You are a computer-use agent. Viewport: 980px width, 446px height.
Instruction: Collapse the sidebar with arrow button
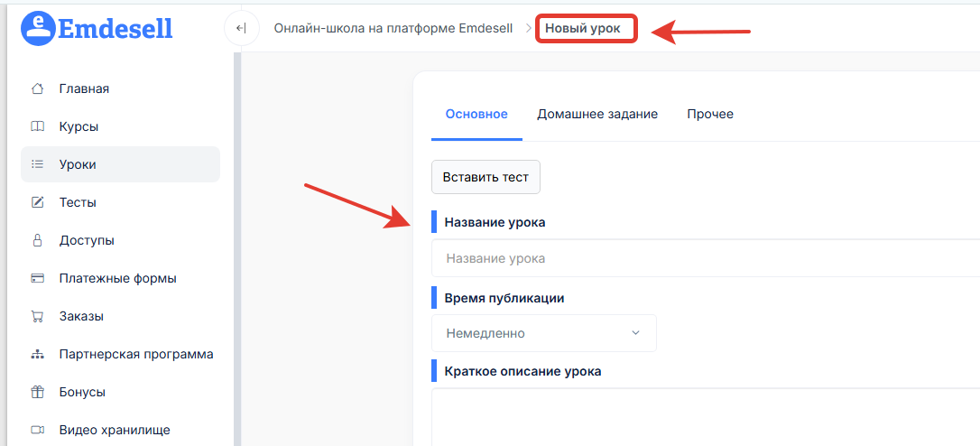click(x=241, y=28)
